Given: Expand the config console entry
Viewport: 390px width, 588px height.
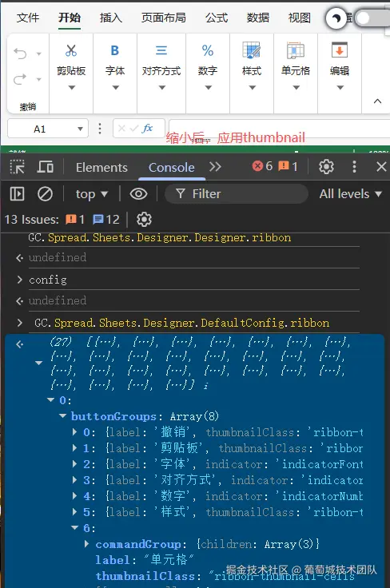Looking at the screenshot, I should [x=20, y=280].
